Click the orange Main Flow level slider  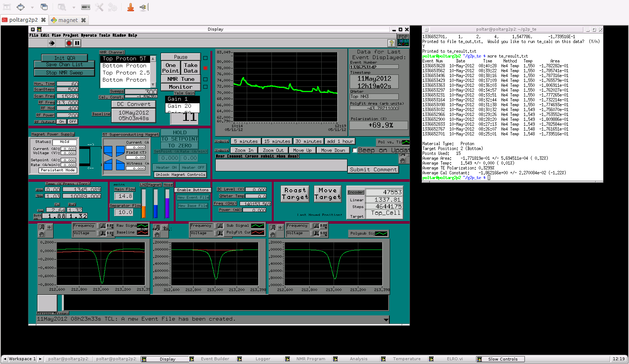(144, 204)
